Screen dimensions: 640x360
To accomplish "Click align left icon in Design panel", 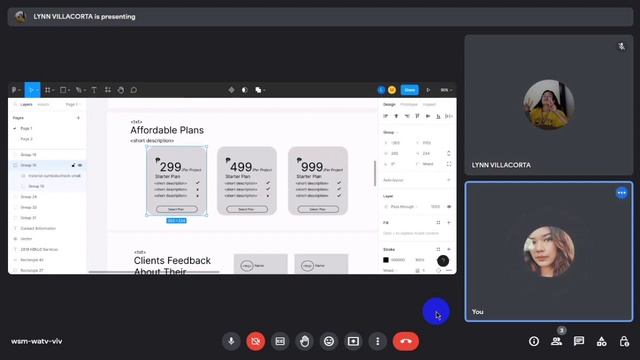I will (x=386, y=116).
